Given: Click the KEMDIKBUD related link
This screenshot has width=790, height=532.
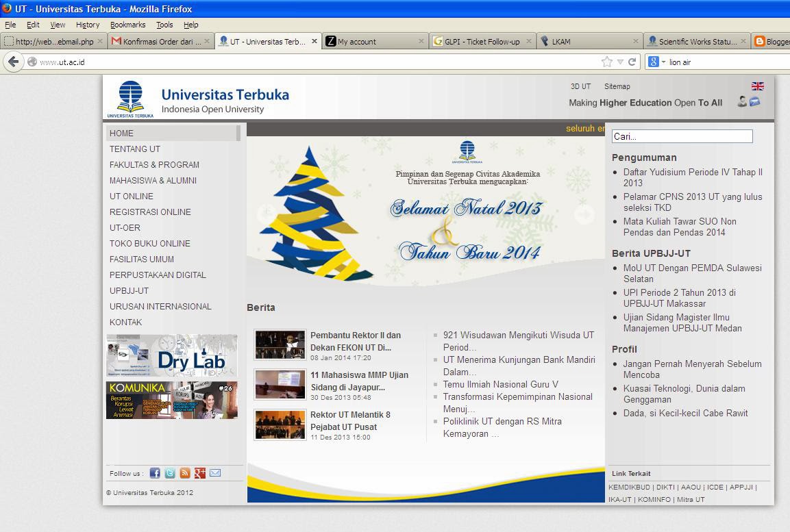Looking at the screenshot, I should 629,487.
